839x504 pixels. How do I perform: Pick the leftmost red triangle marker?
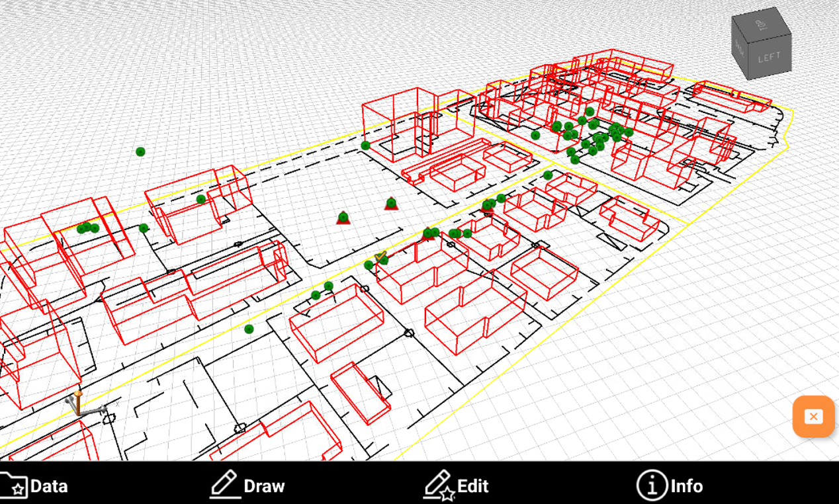click(343, 218)
